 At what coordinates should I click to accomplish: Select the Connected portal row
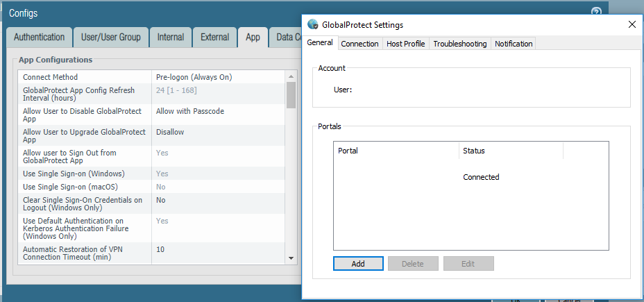click(x=471, y=177)
